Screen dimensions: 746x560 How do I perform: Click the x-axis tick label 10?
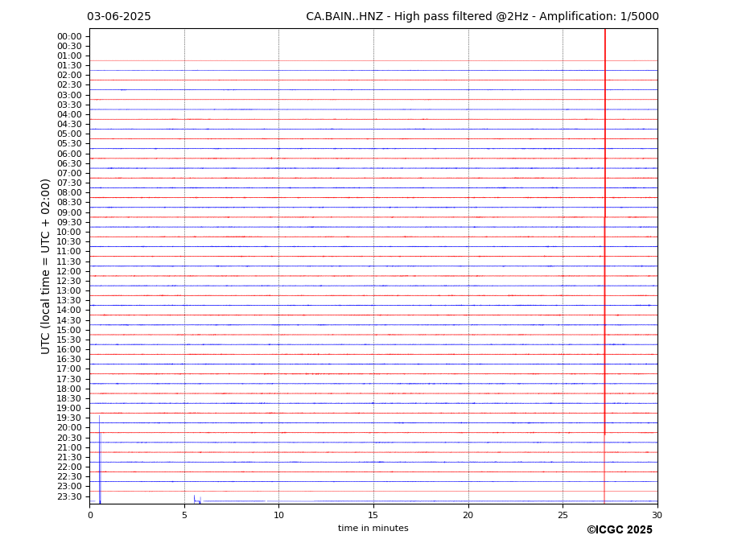point(278,515)
